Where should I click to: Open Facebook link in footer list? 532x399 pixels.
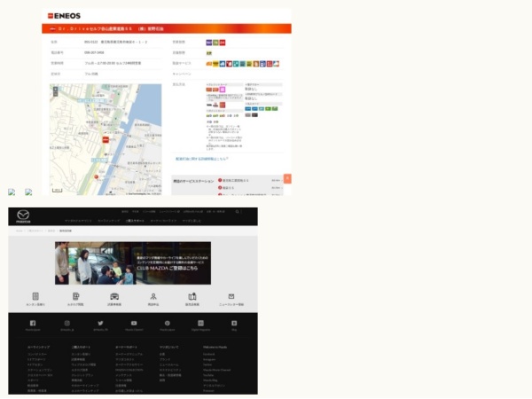(x=208, y=354)
